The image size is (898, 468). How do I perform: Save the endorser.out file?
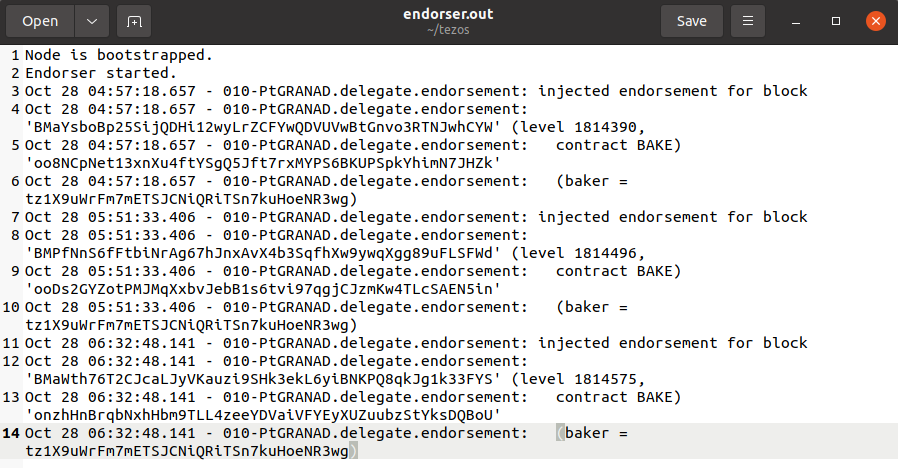point(692,21)
